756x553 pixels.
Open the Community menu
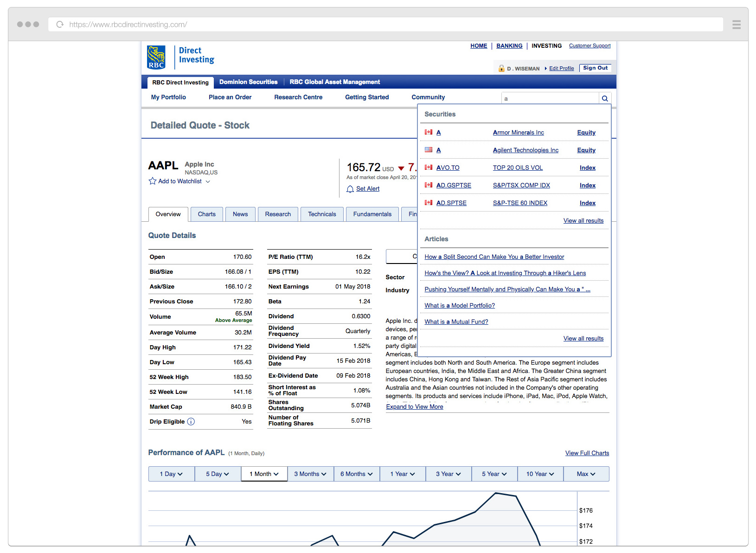click(428, 97)
